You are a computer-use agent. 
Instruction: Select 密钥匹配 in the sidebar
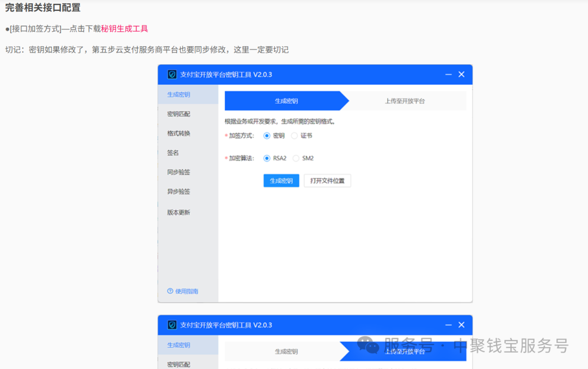(179, 114)
